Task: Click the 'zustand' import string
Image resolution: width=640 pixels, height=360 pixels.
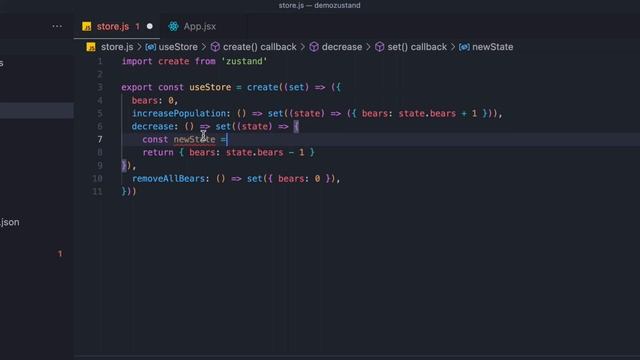Action: [x=244, y=61]
